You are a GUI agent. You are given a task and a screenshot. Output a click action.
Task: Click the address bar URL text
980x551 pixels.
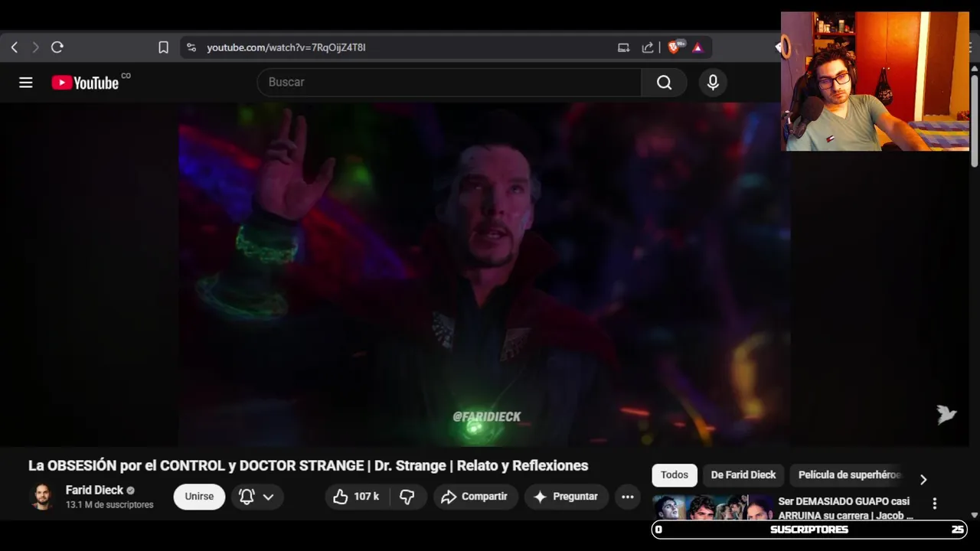[286, 47]
